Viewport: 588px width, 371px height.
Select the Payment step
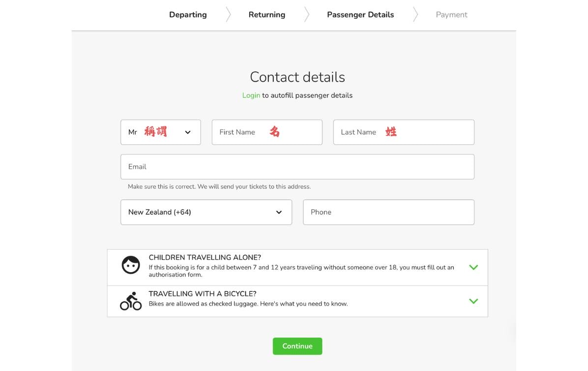451,15
